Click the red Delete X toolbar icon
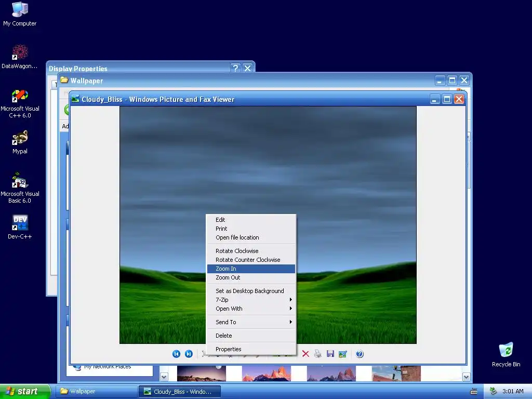 coord(305,354)
